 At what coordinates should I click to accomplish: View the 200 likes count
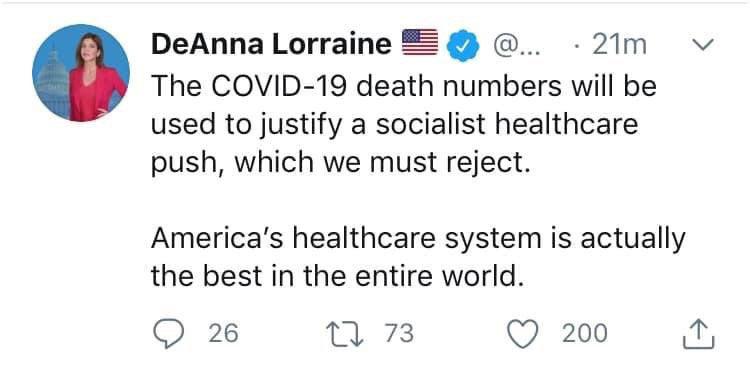coord(585,334)
